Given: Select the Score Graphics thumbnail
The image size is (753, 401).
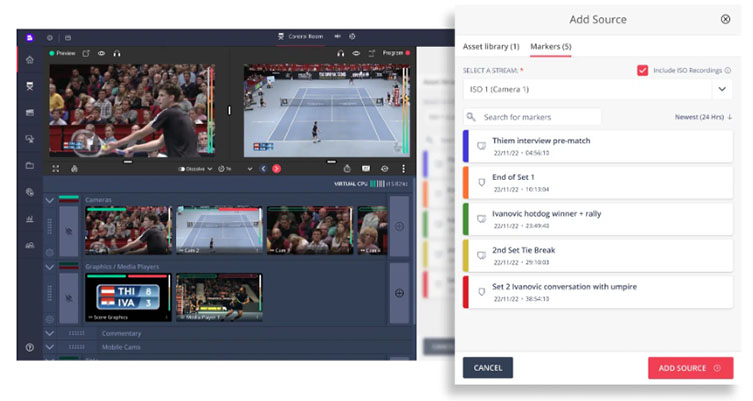Looking at the screenshot, I should click(x=128, y=298).
